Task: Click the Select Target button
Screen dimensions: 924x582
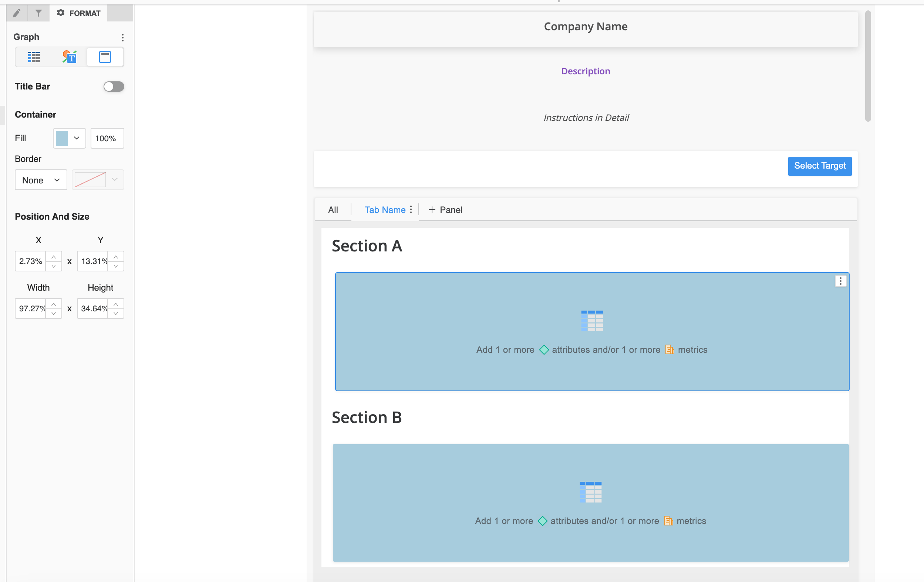Action: click(x=820, y=166)
